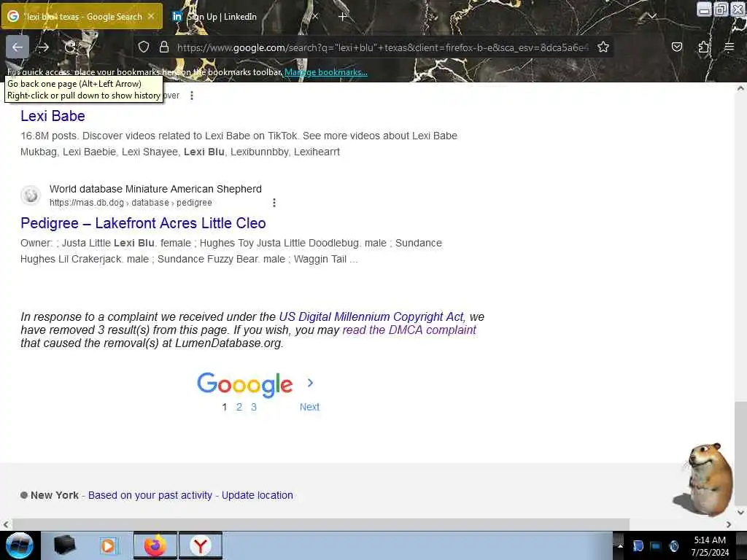Open a new tab with plus button
Image resolution: width=747 pixels, height=560 pixels.
(343, 17)
